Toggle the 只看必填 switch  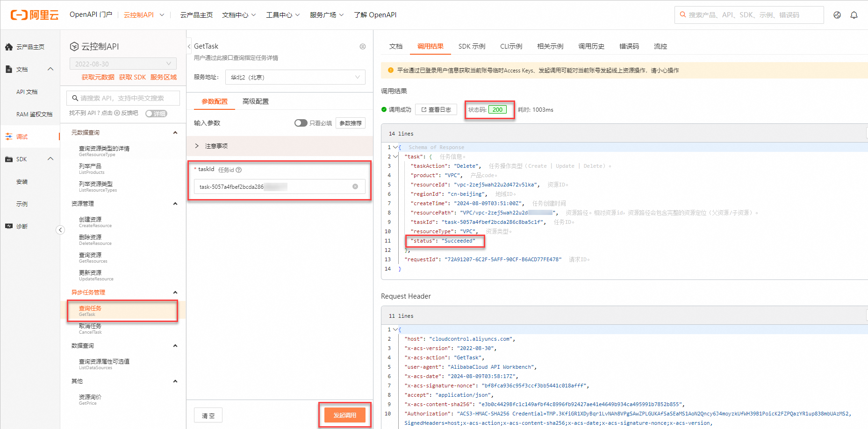pyautogui.click(x=301, y=122)
